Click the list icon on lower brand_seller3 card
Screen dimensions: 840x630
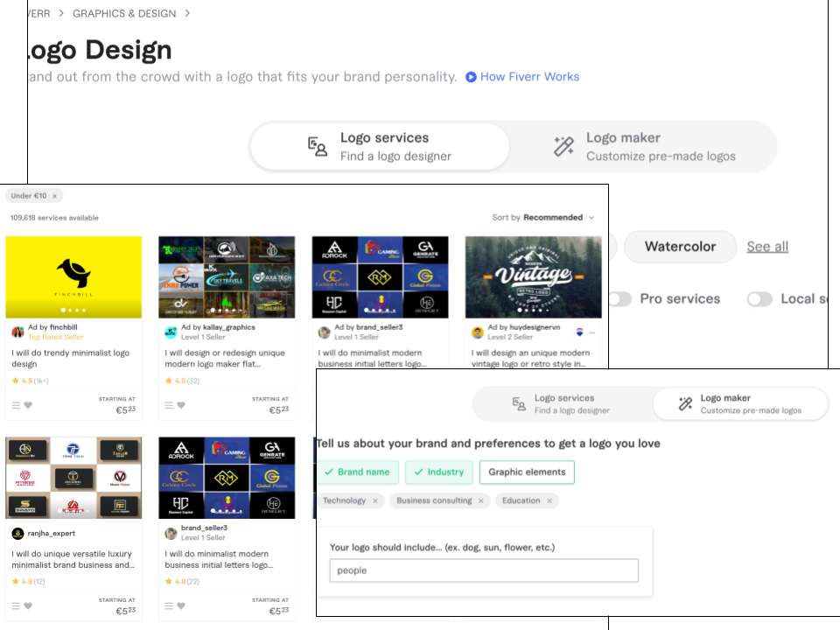click(x=169, y=605)
